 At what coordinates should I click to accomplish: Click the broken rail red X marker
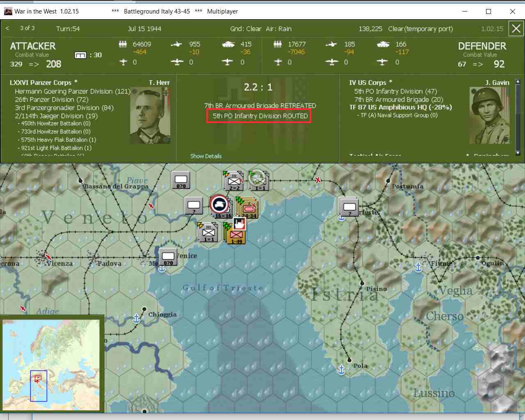pyautogui.click(x=318, y=180)
